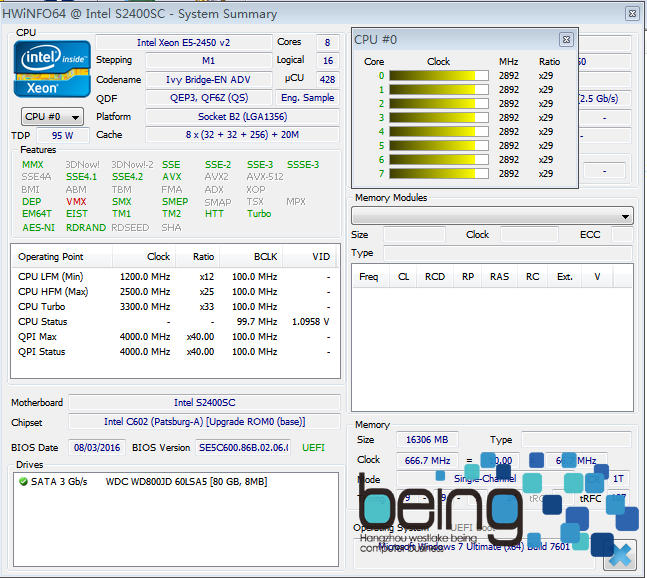
Task: Click the Socket B2 (LGA1356) platform field
Action: (x=242, y=117)
